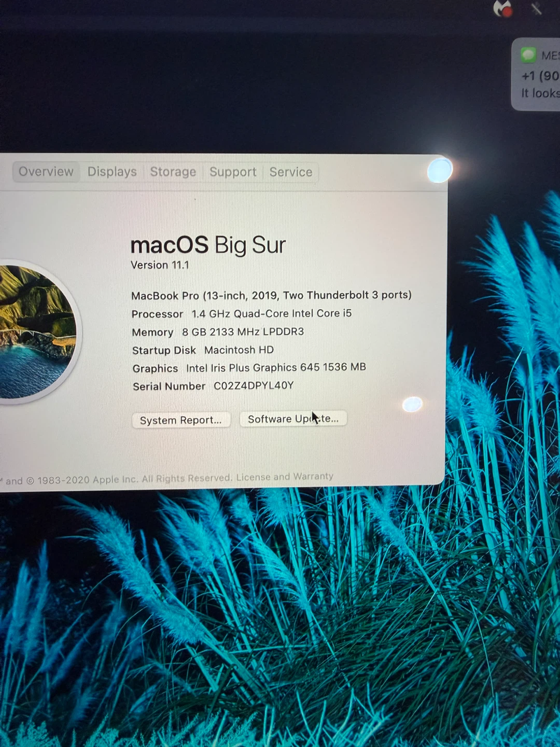Viewport: 560px width, 747px height.
Task: Select the Version 11.1 text
Action: point(160,265)
